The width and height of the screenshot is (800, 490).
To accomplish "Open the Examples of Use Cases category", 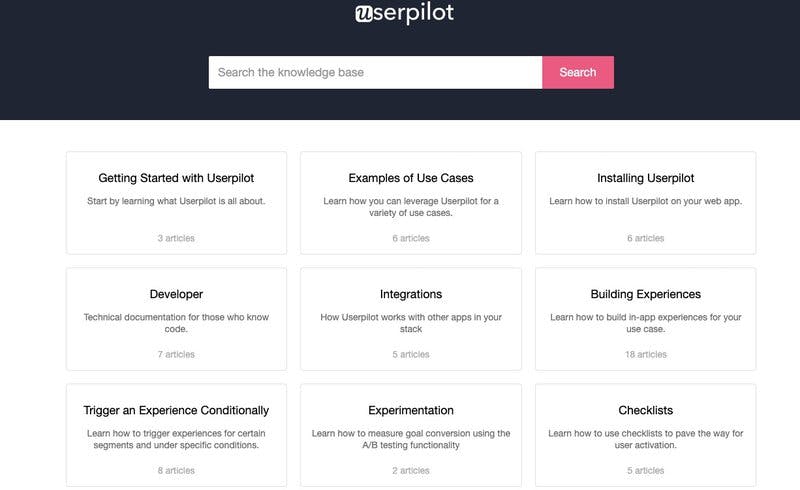I will [x=411, y=178].
